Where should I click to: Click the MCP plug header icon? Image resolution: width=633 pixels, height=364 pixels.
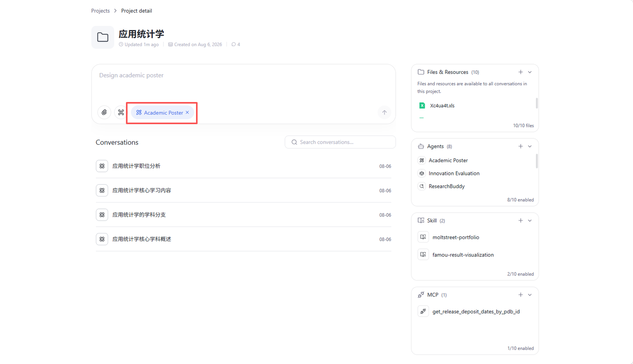(421, 295)
